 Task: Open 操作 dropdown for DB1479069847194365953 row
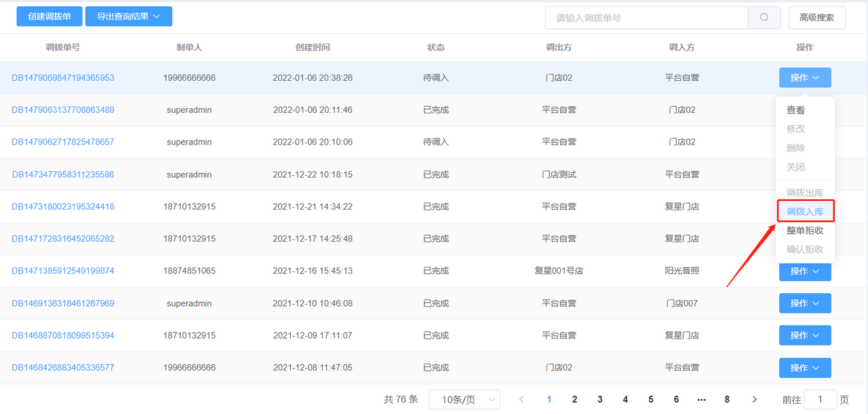coord(805,77)
